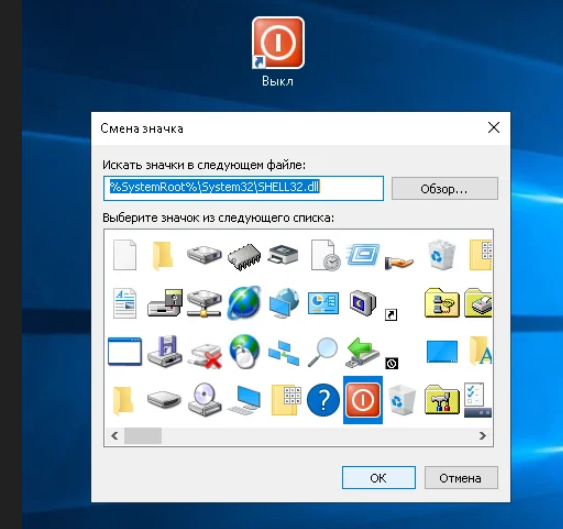The image size is (563, 529).
Task: Confirm icon choice with OK
Action: tap(379, 478)
